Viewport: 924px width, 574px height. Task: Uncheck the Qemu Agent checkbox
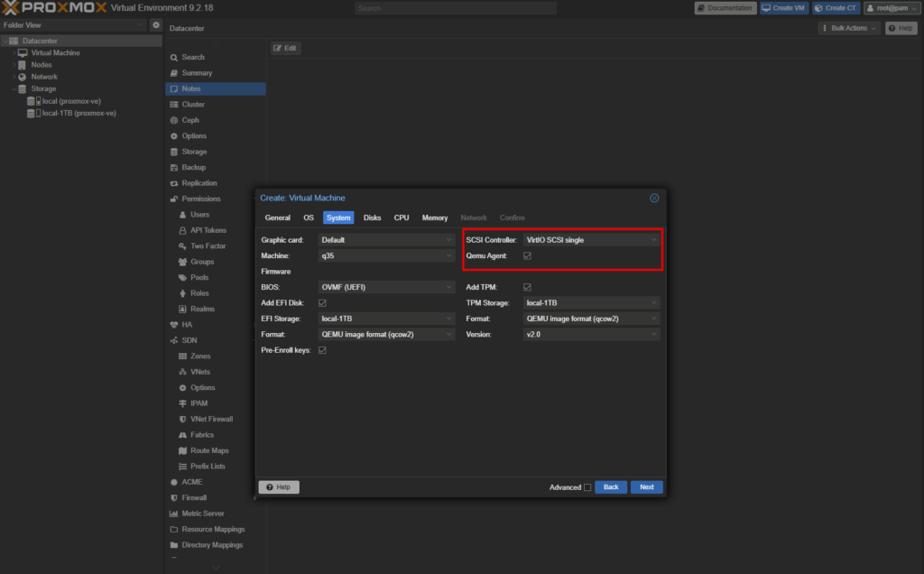527,255
